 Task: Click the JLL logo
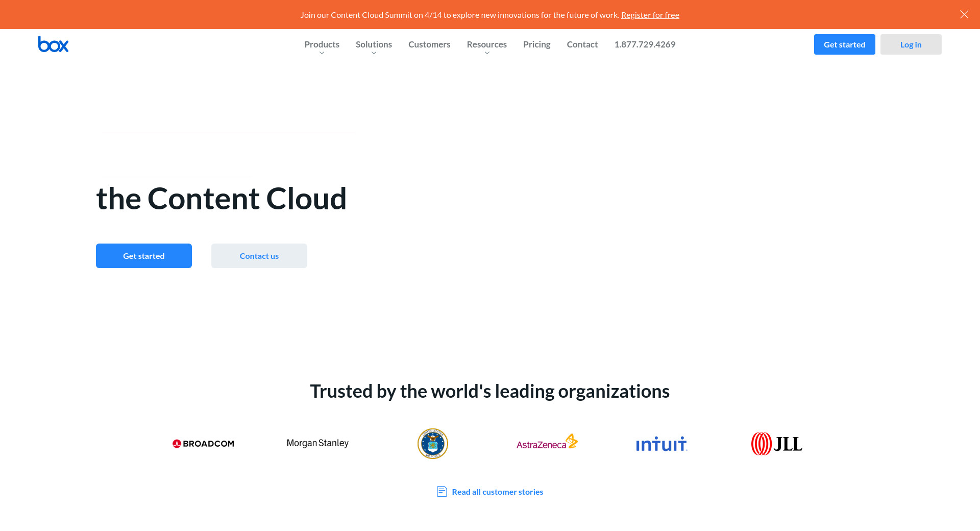[x=776, y=444]
